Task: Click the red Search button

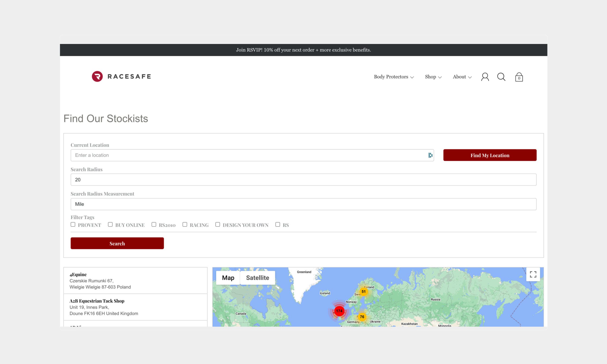Action: pos(117,243)
